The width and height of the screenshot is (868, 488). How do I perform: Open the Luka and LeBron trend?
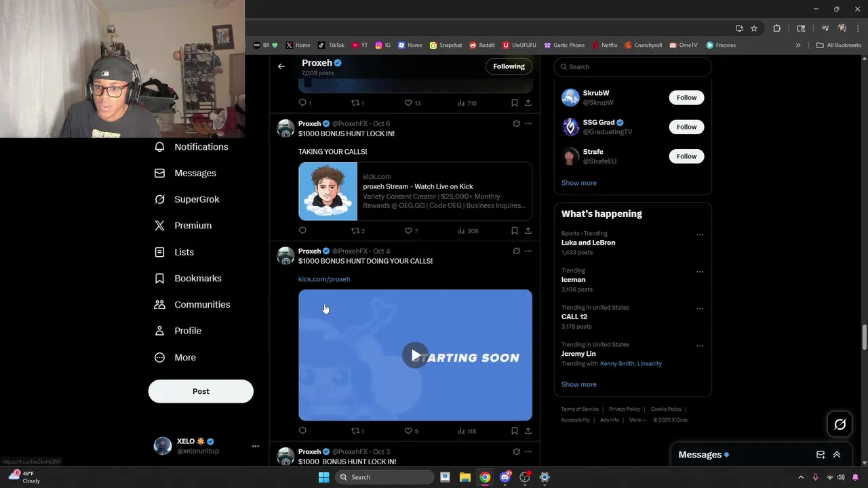click(588, 243)
